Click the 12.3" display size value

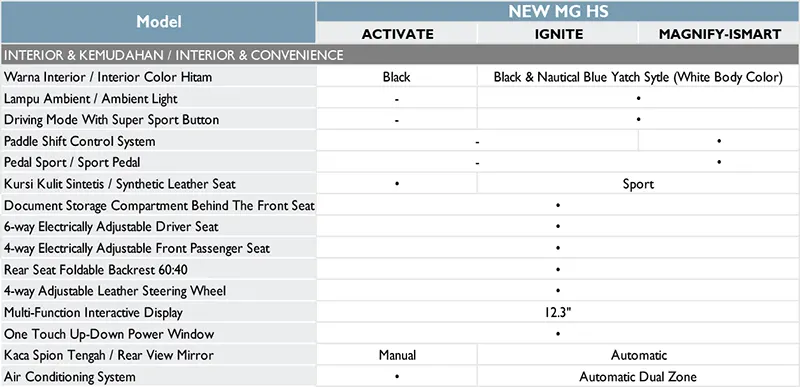(x=558, y=313)
